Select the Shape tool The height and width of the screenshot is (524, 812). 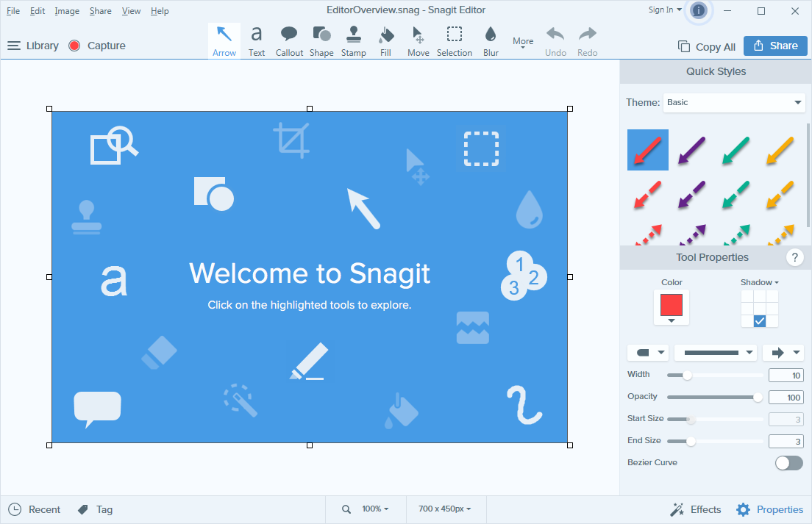[x=321, y=41]
